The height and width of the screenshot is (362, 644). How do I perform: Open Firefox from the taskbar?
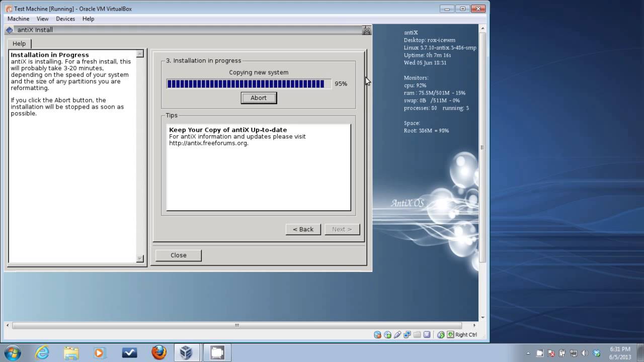click(x=158, y=352)
